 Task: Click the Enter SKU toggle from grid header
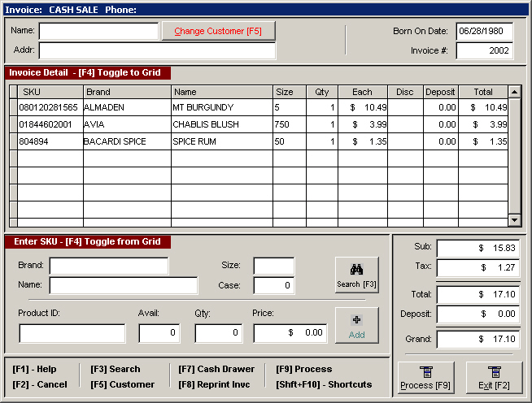[88, 242]
